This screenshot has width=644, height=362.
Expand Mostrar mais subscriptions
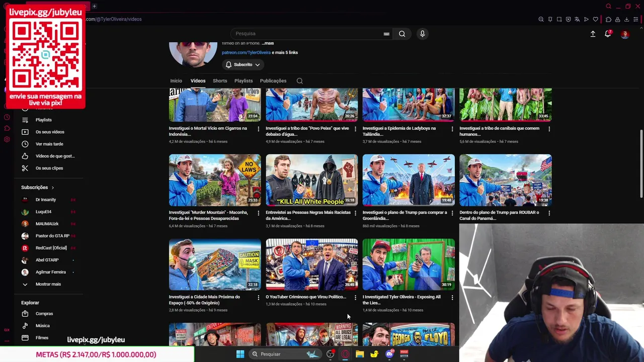(x=48, y=284)
